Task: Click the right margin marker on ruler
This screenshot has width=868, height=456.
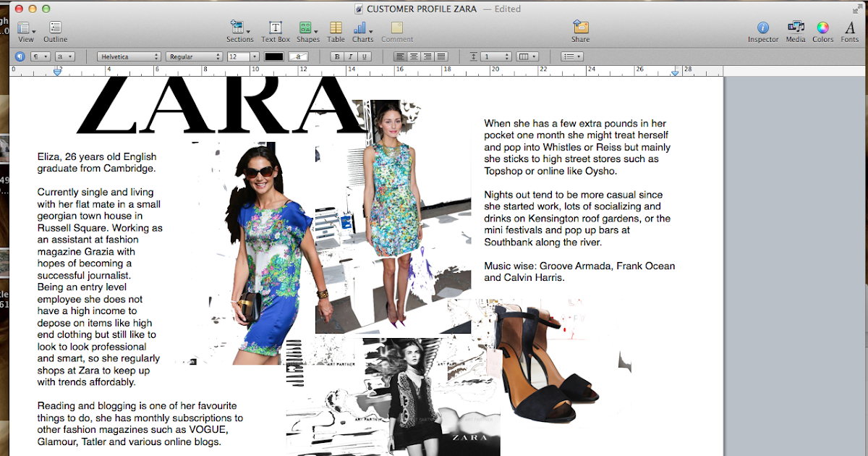Action: 676,72
